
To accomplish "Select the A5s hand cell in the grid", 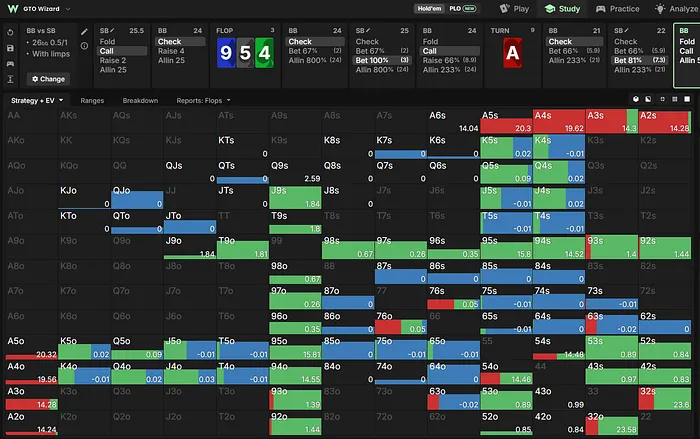I will pyautogui.click(x=506, y=121).
